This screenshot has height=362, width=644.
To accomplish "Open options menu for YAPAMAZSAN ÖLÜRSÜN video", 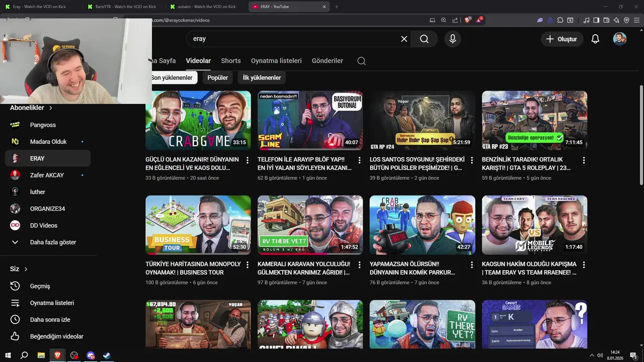I will [x=471, y=265].
